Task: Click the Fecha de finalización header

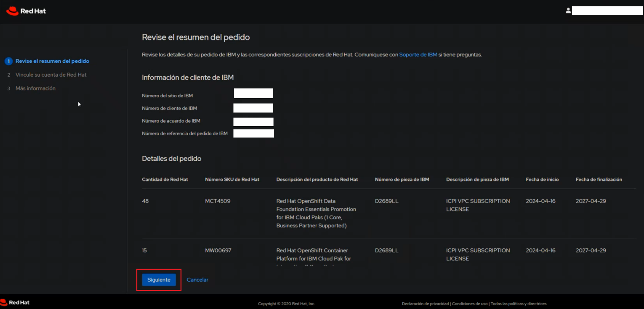Action: 599,179
